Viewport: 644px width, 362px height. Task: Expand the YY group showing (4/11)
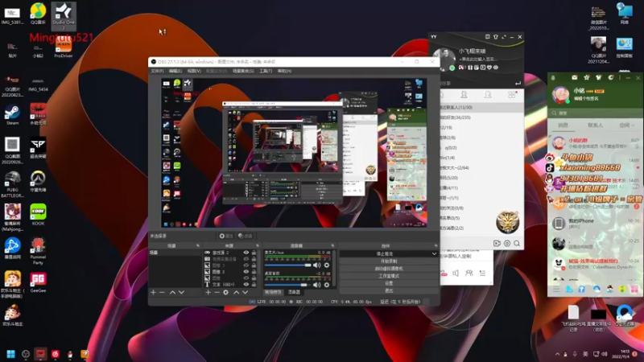coord(481,188)
